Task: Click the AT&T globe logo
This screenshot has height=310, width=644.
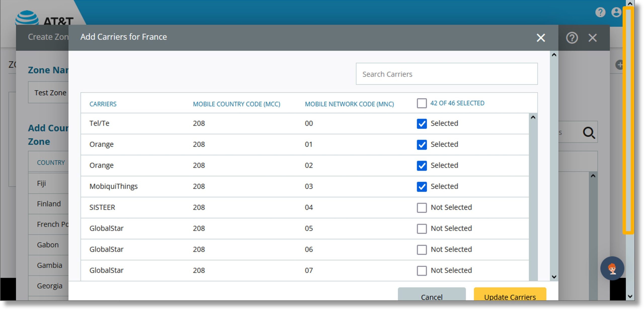Action: pyautogui.click(x=27, y=18)
